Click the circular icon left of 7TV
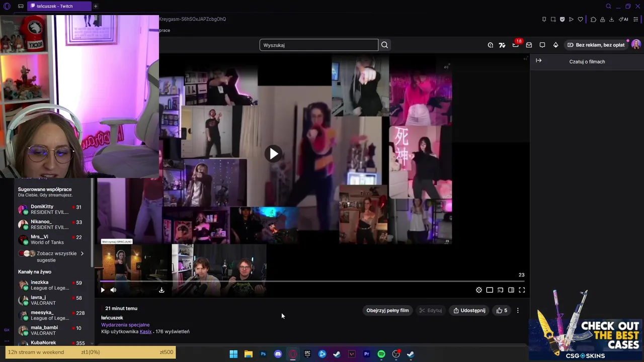Screen dimensions: 644x362 coord(490,45)
